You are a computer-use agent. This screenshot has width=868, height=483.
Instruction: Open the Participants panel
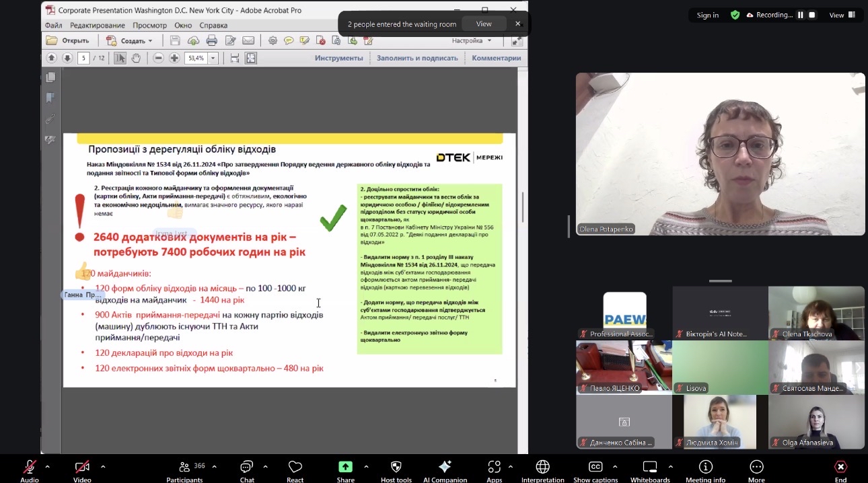pos(184,468)
